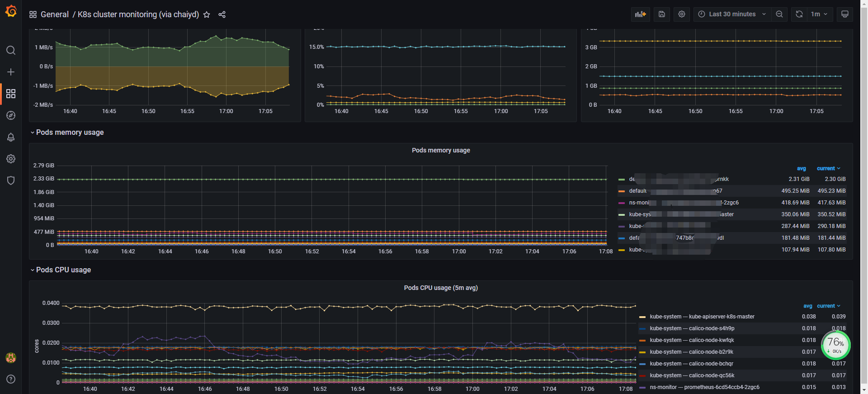Open the Alerting bell icon
The width and height of the screenshot is (868, 394).
11,137
